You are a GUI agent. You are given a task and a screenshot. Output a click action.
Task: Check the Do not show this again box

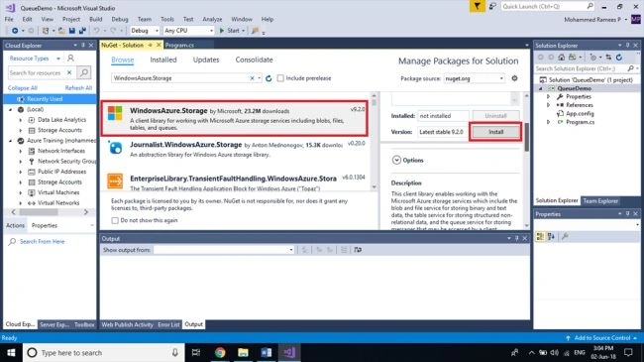[115, 220]
